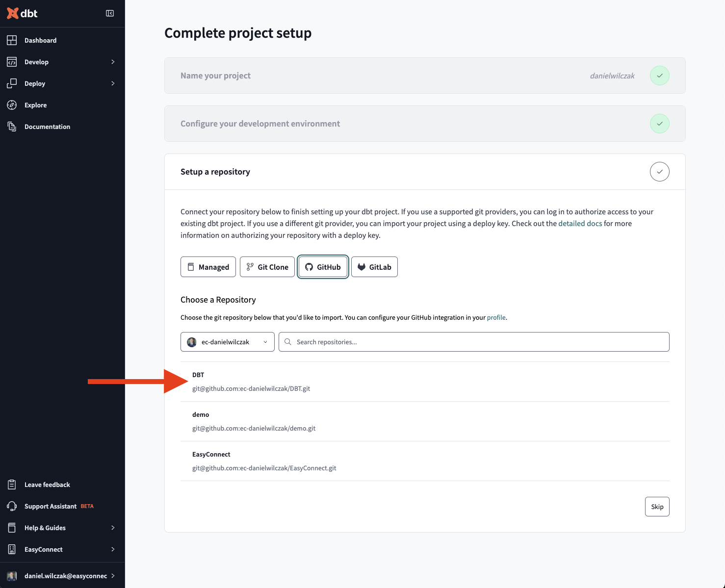This screenshot has width=725, height=588.
Task: Expand the Help & Guides chevron
Action: 113,528
